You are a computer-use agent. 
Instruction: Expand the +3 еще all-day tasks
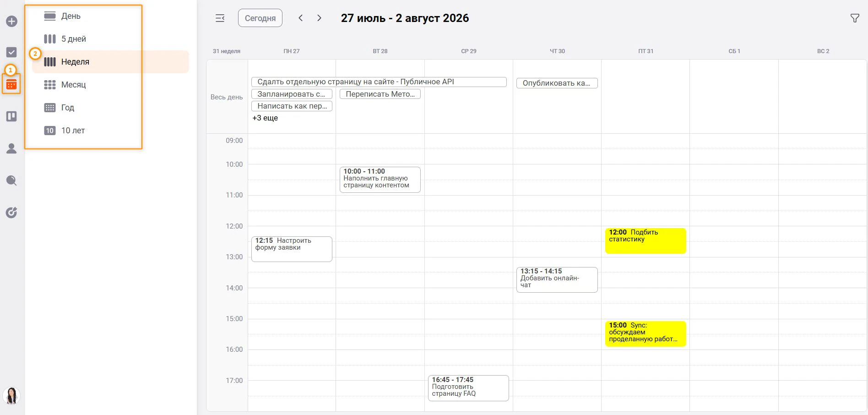[265, 118]
